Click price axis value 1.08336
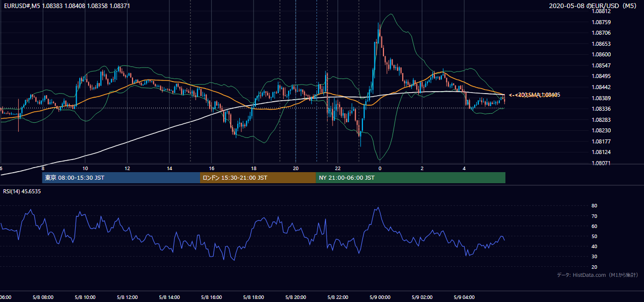644x302 pixels. click(601, 109)
